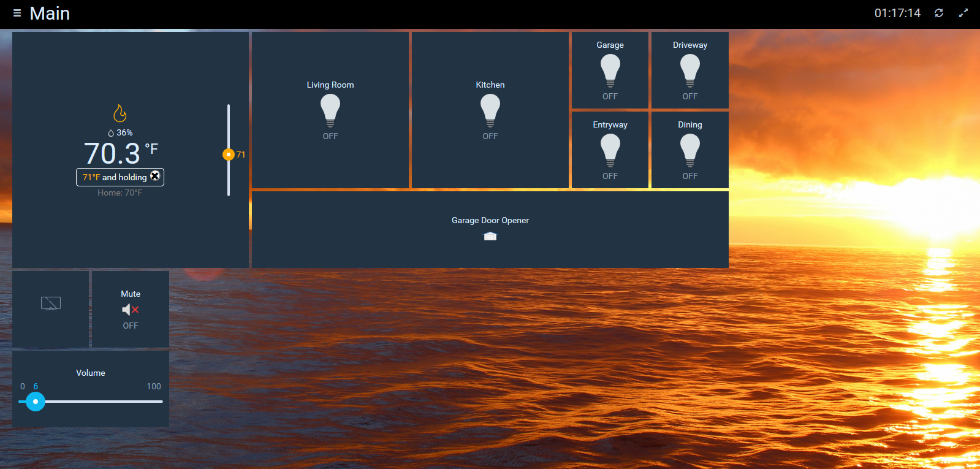The image size is (980, 469).
Task: Toggle the Kitchen light bulb
Action: click(x=490, y=110)
